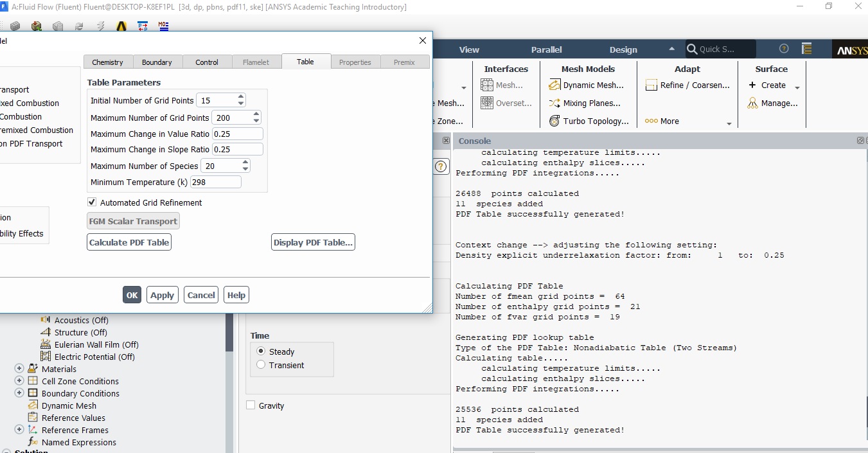Click the MO toolbar icon
Image resolution: width=868 pixels, height=453 pixels.
pos(164,26)
